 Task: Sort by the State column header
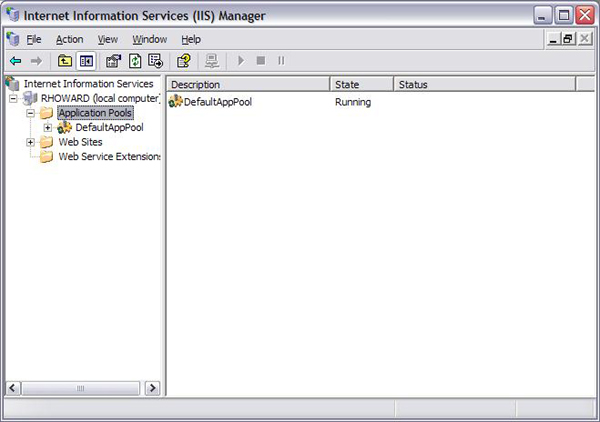tap(362, 84)
